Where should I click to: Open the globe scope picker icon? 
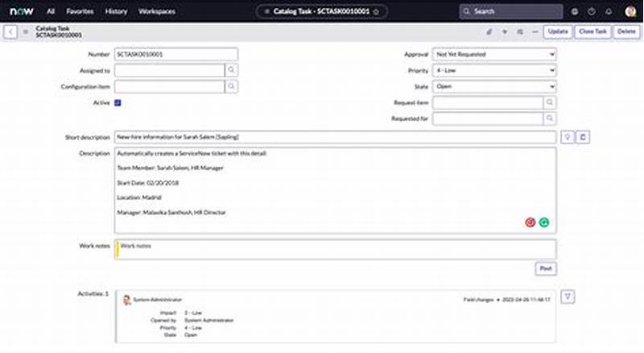(x=575, y=11)
